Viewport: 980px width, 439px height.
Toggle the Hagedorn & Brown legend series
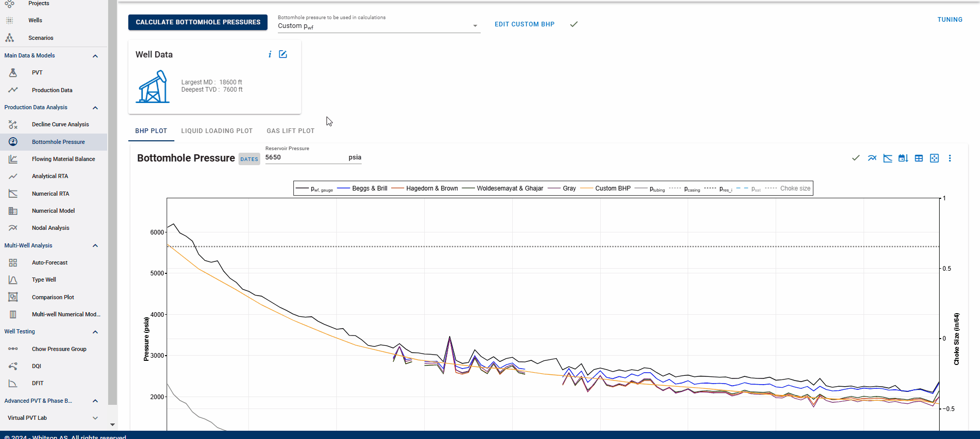pyautogui.click(x=425, y=188)
